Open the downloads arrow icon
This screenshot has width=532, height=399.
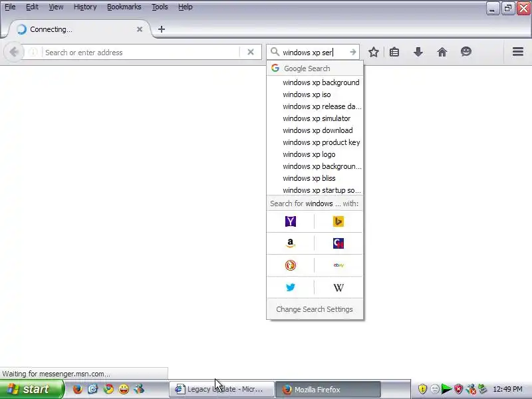point(418,53)
